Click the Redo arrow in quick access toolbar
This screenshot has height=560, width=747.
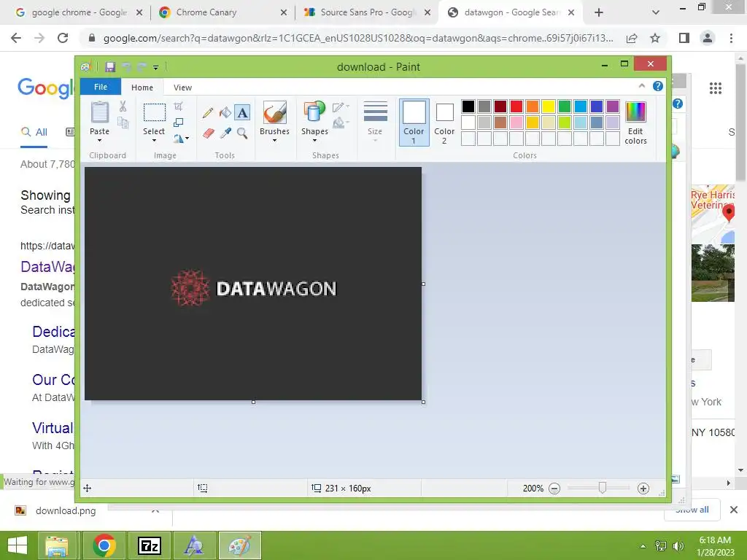142,67
